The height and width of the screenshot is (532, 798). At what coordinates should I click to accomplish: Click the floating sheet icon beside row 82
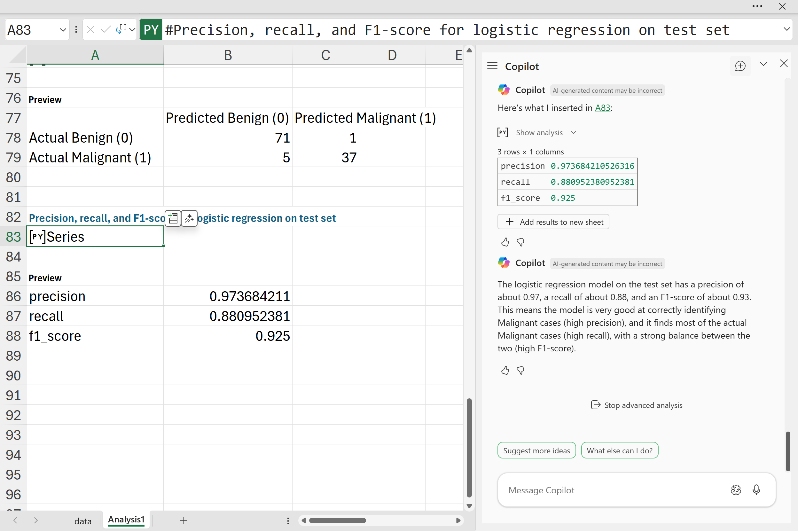pyautogui.click(x=173, y=218)
